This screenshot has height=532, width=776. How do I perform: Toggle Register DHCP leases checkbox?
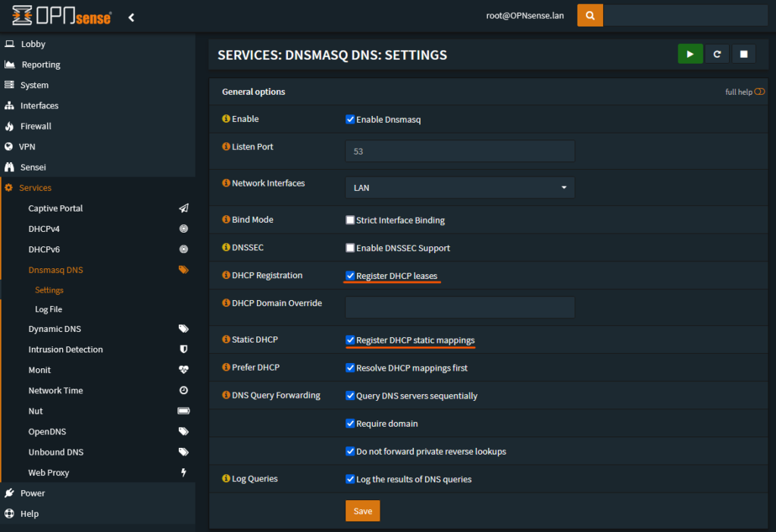pos(350,276)
